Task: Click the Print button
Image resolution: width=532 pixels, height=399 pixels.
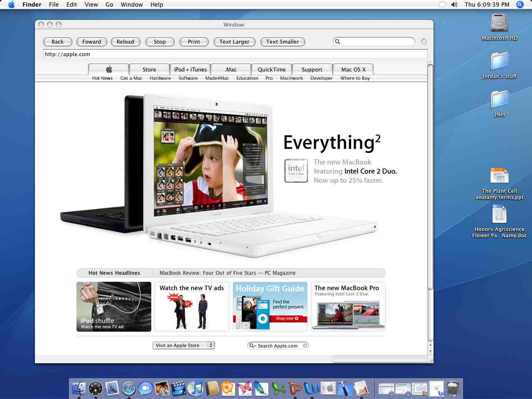Action: coord(194,42)
